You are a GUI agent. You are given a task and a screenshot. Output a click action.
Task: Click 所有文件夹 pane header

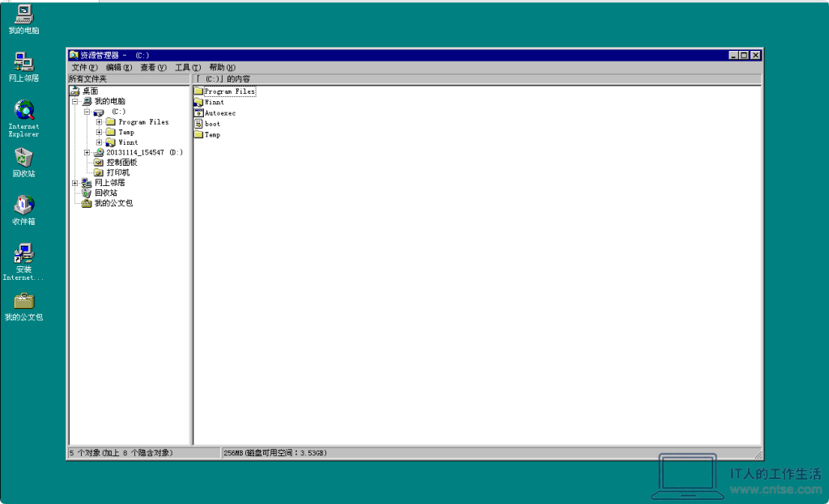129,78
